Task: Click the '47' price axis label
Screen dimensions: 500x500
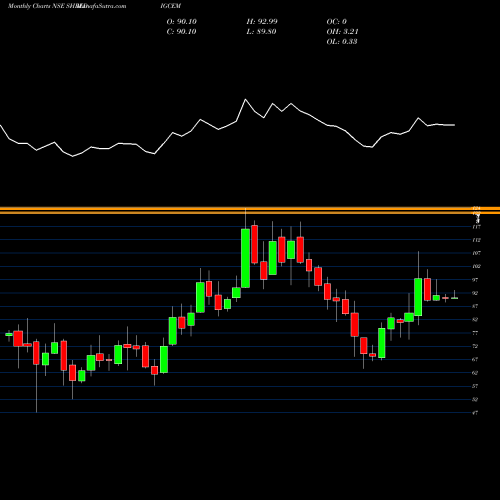Action: pyautogui.click(x=475, y=413)
